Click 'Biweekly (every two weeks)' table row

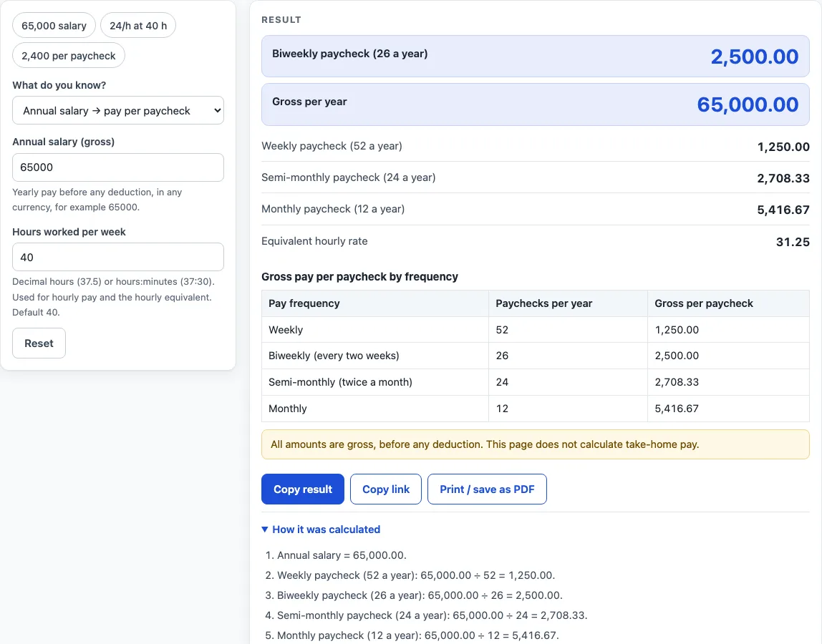536,356
